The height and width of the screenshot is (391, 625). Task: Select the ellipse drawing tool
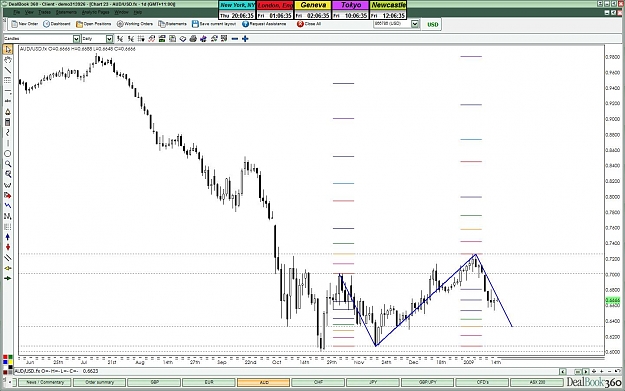point(8,153)
